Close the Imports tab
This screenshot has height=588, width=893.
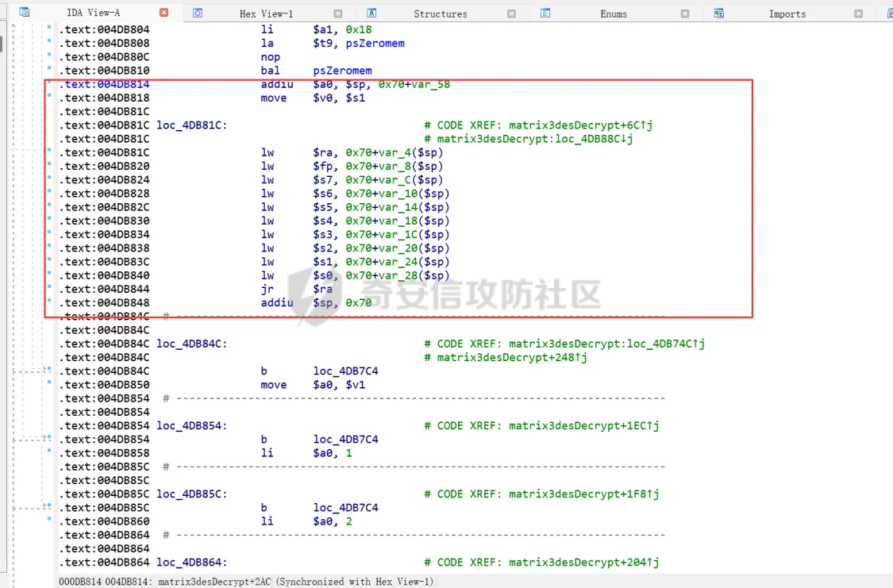tap(858, 13)
